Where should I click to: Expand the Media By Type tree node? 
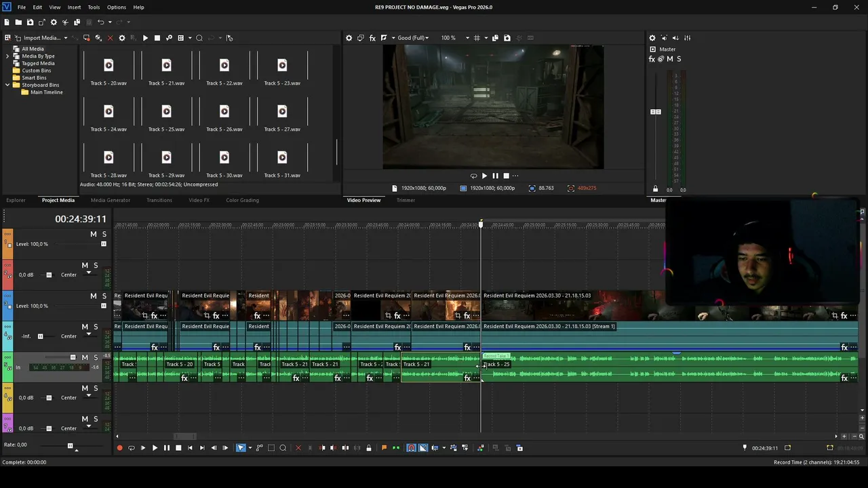click(7, 56)
